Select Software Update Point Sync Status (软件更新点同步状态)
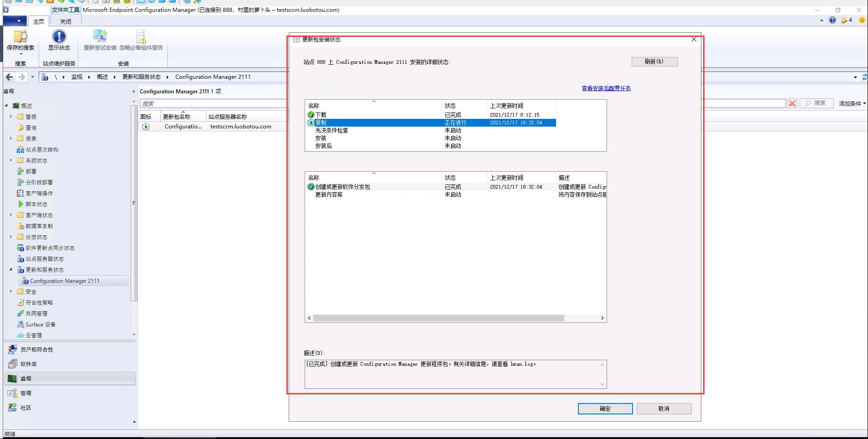This screenshot has width=868, height=439. 46,248
